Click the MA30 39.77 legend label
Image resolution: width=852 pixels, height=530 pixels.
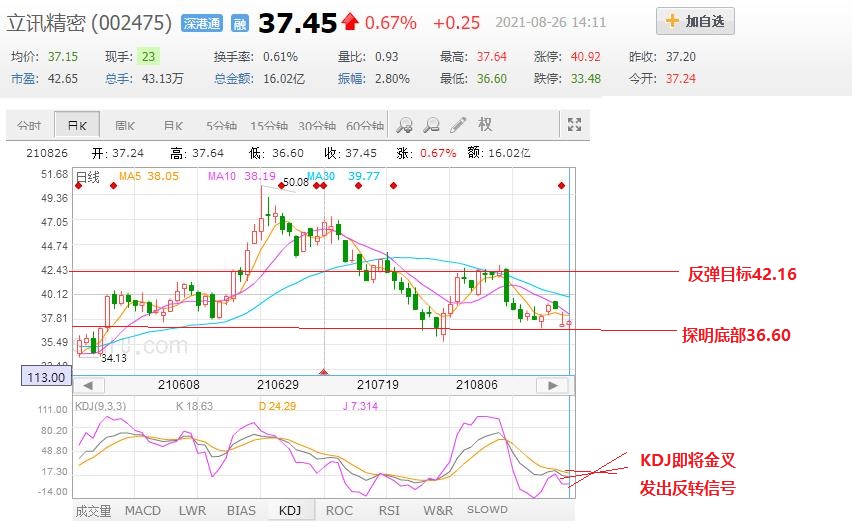click(x=343, y=176)
